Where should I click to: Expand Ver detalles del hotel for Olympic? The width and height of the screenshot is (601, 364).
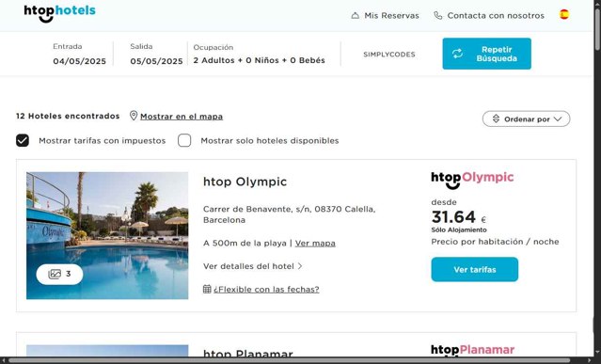pyautogui.click(x=253, y=266)
